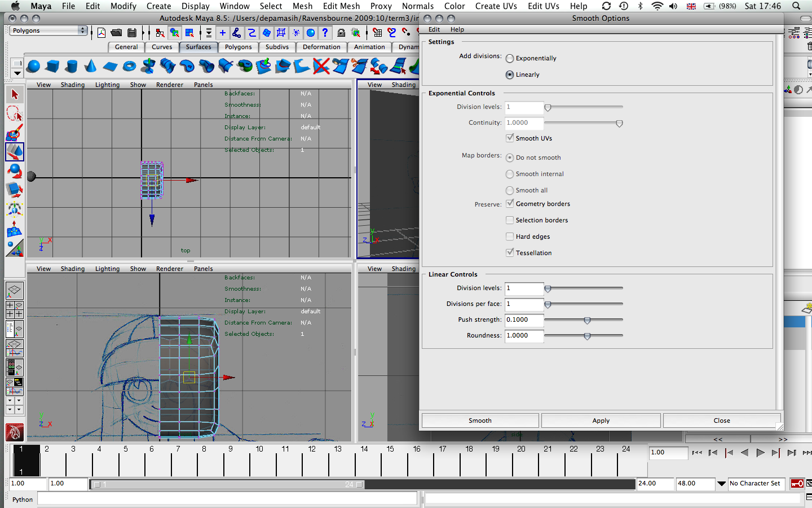812x508 pixels.
Task: Select the Universal Manipulator tool
Action: tap(15, 209)
